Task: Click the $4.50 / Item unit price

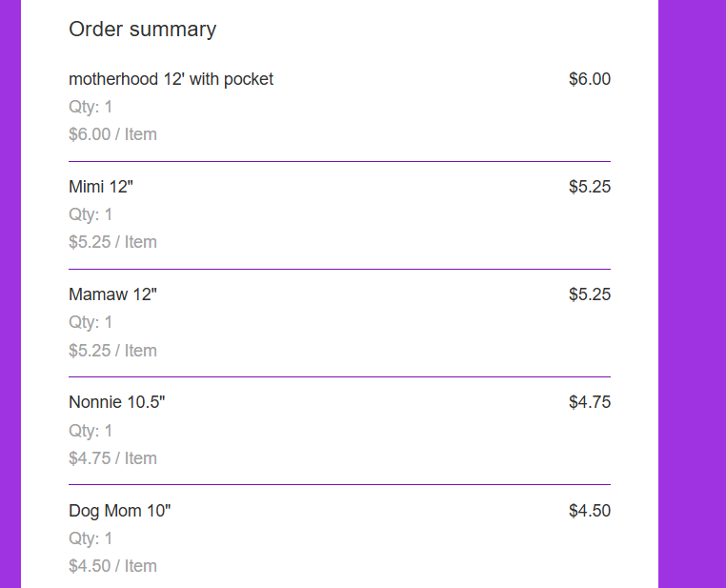Action: (112, 566)
